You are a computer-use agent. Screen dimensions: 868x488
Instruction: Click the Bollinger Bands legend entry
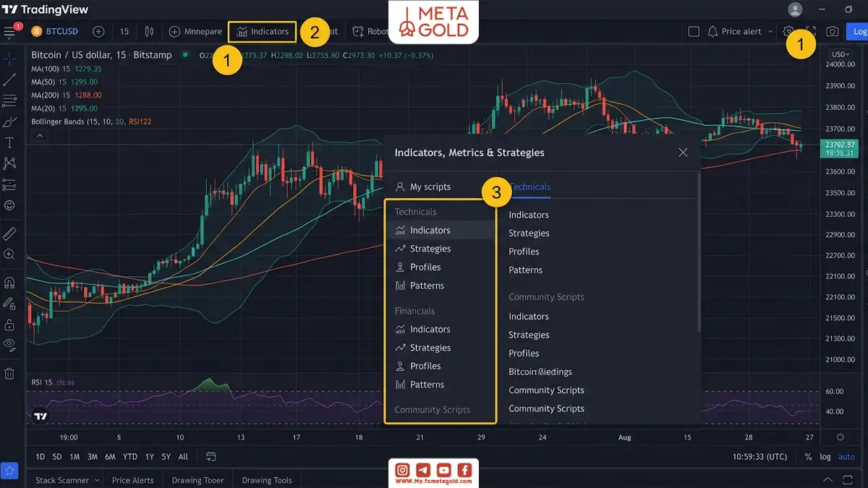(91, 121)
